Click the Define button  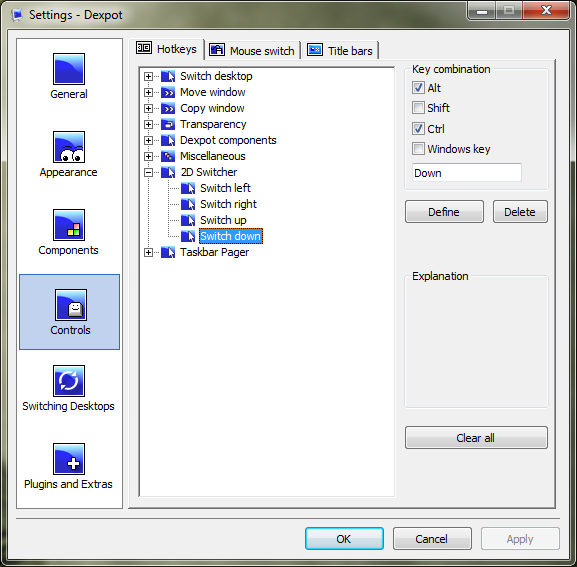[444, 212]
